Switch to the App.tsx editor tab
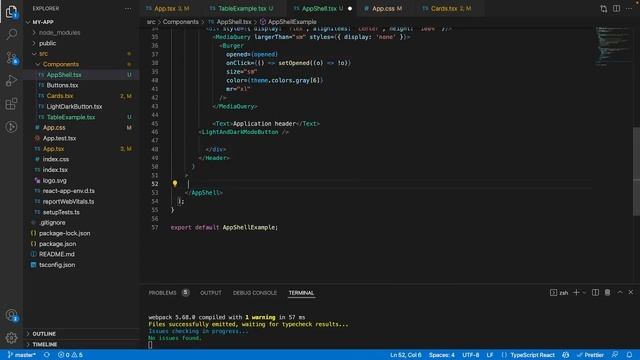The height and width of the screenshot is (360, 640). [168, 9]
